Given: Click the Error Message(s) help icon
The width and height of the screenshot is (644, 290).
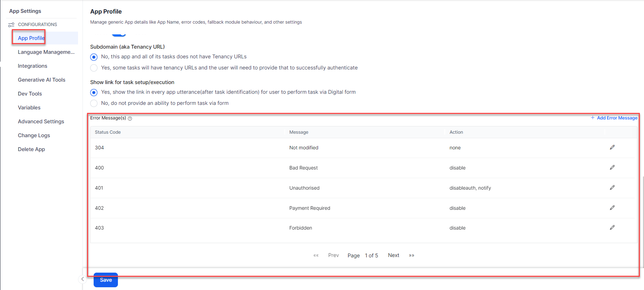Looking at the screenshot, I should click(130, 118).
